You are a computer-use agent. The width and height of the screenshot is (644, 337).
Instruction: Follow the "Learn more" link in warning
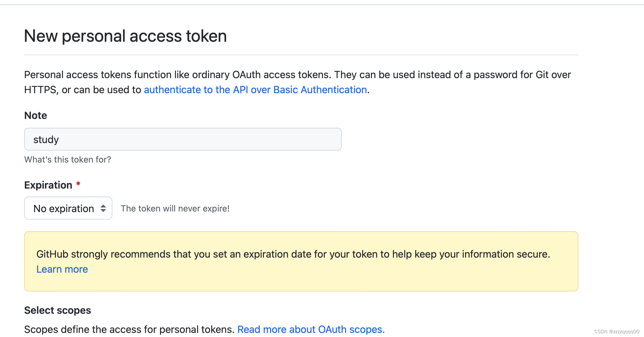(62, 269)
